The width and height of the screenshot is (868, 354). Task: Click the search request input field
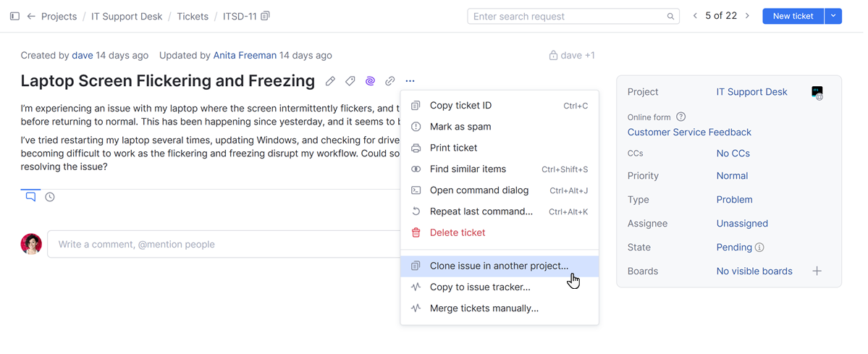tap(568, 16)
